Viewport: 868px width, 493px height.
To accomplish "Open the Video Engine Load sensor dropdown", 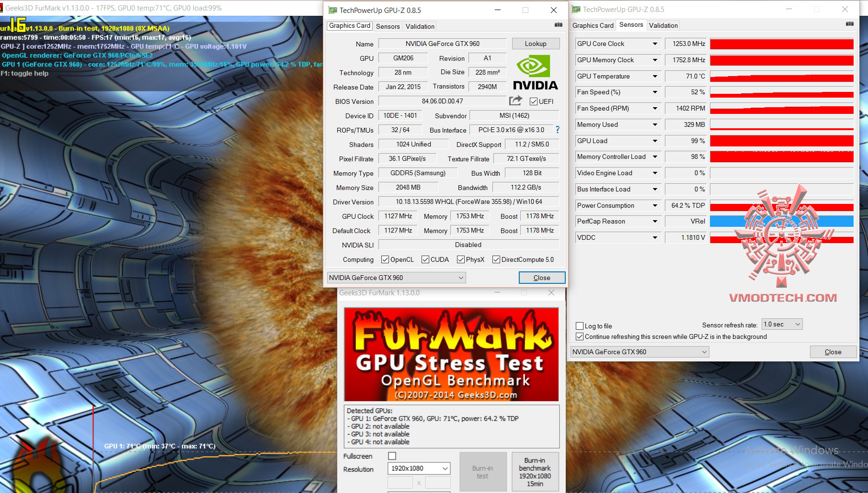I will click(655, 173).
